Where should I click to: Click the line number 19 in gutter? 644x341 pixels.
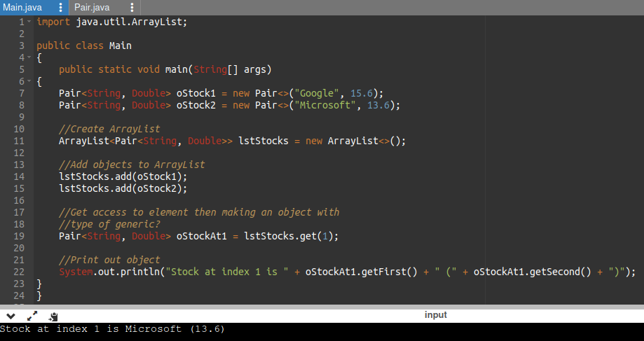pyautogui.click(x=19, y=236)
